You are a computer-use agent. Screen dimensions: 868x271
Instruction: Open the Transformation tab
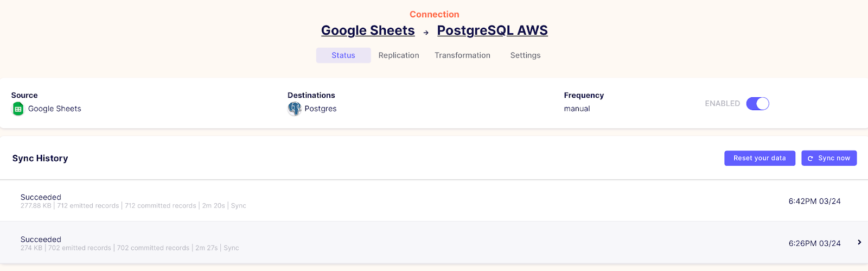462,55
